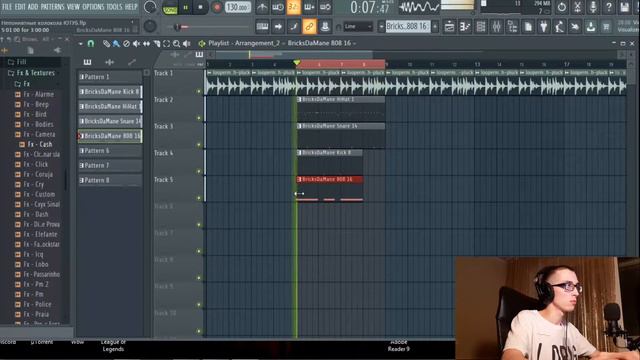Open the FILE menu
Viewport: 640px width, 360px height.
7,7
